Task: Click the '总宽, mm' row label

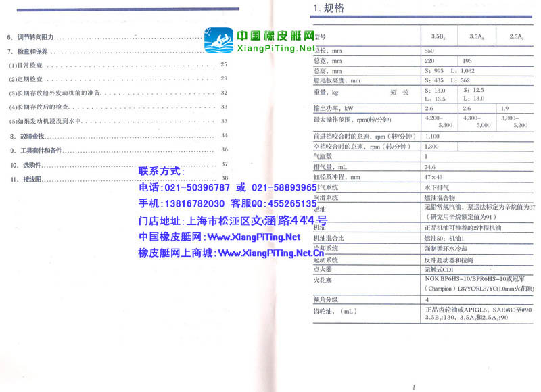Action: pyautogui.click(x=327, y=61)
